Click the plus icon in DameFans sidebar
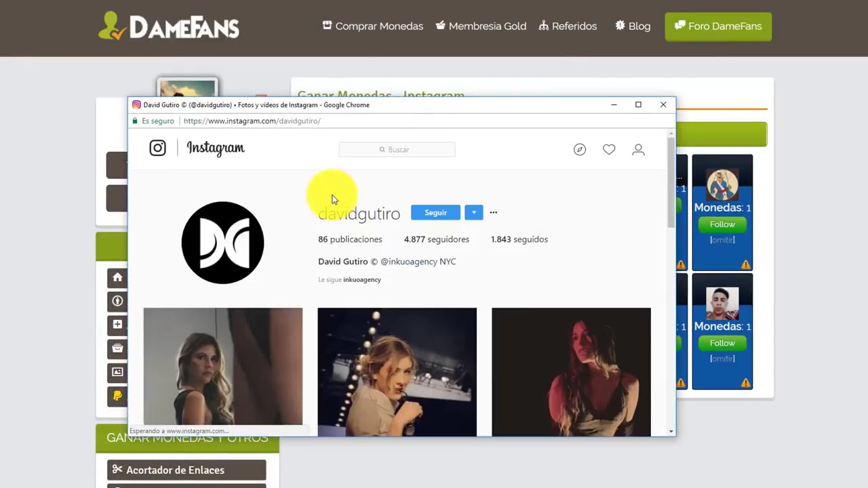 (x=117, y=325)
